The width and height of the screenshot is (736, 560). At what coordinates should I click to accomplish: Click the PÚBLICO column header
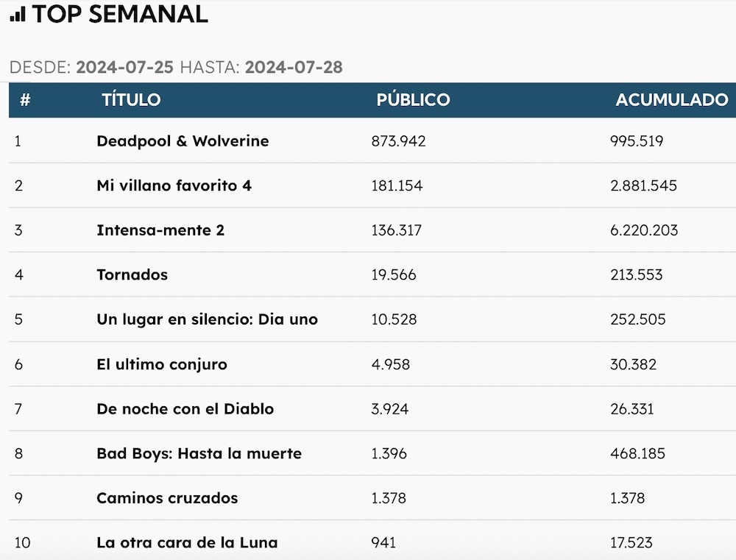[x=413, y=99]
